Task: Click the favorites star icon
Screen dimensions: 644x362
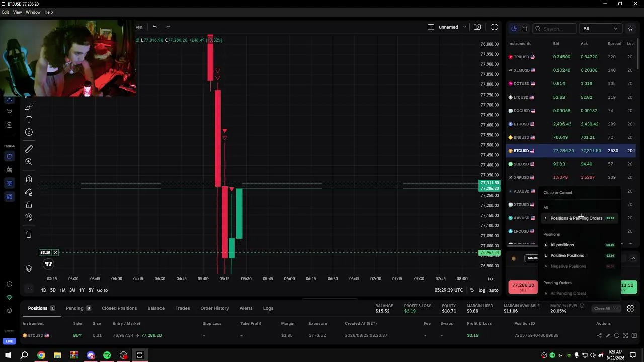Action: click(630, 29)
